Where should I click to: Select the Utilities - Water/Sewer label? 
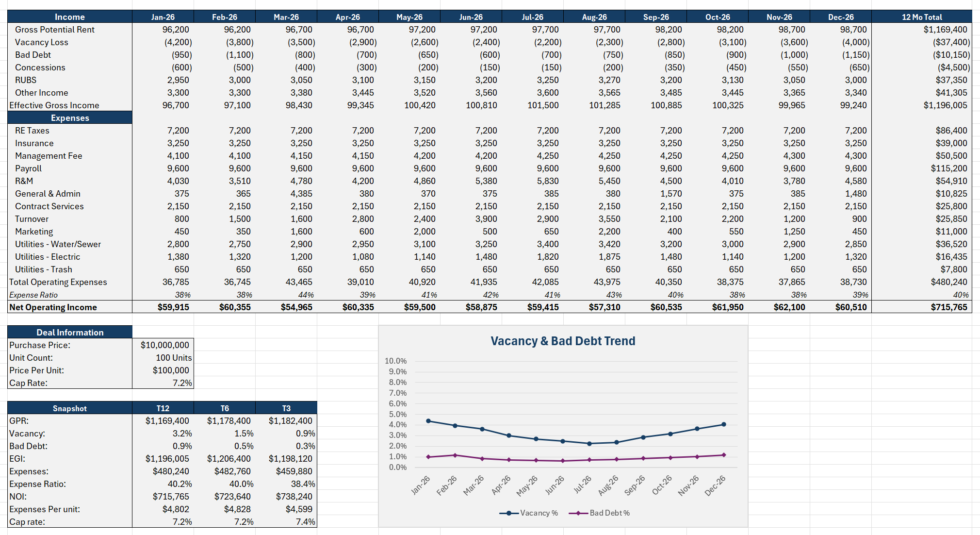click(58, 244)
